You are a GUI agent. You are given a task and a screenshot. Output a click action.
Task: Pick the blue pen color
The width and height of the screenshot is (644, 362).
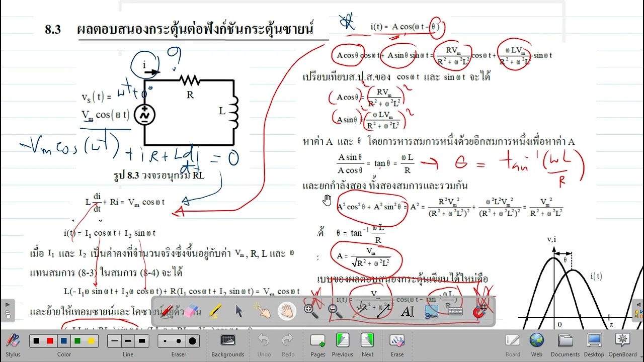click(64, 341)
